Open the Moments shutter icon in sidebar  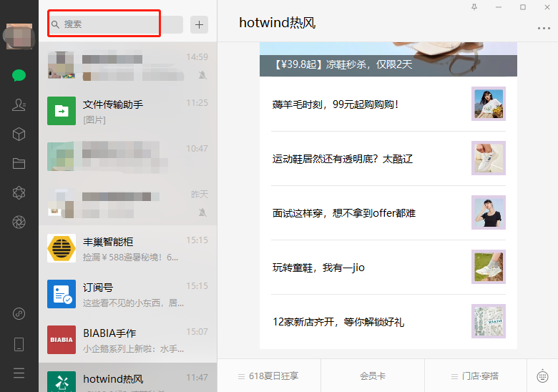pos(19,222)
